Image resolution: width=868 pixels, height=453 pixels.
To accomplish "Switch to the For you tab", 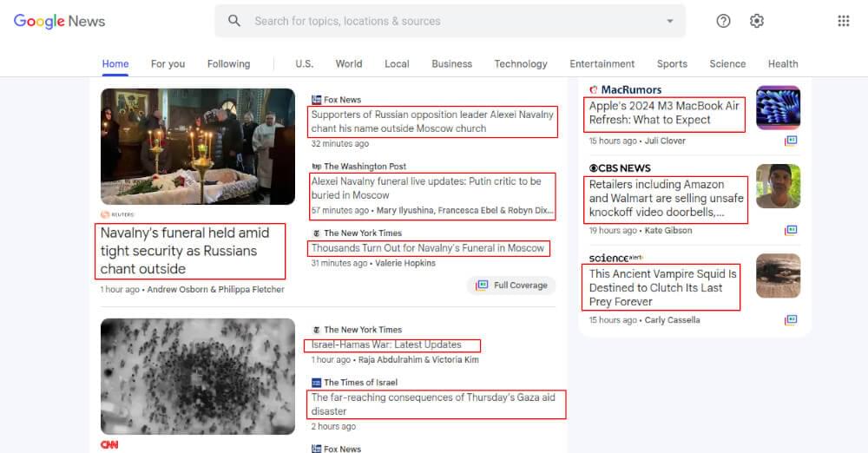I will (168, 63).
